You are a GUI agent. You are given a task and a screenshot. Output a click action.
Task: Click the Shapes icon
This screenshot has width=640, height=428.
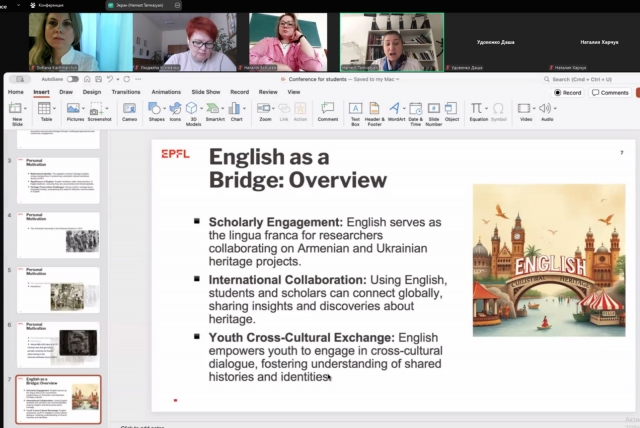tap(157, 109)
